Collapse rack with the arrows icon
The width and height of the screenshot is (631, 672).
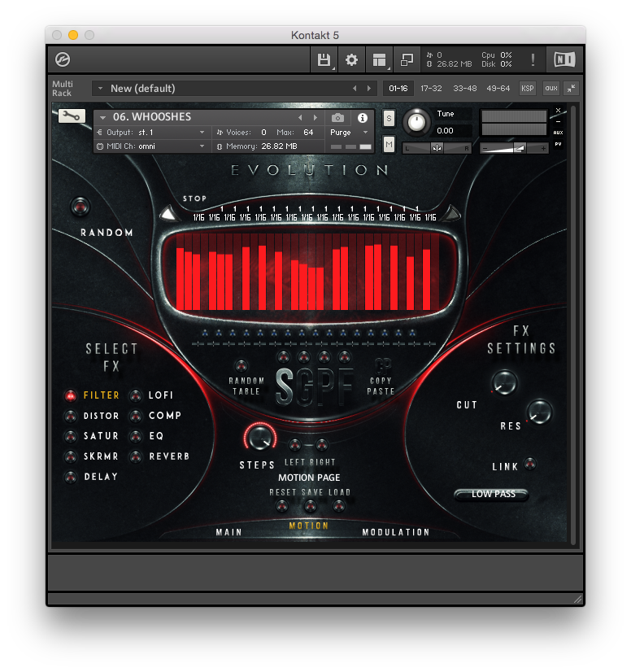(x=571, y=89)
